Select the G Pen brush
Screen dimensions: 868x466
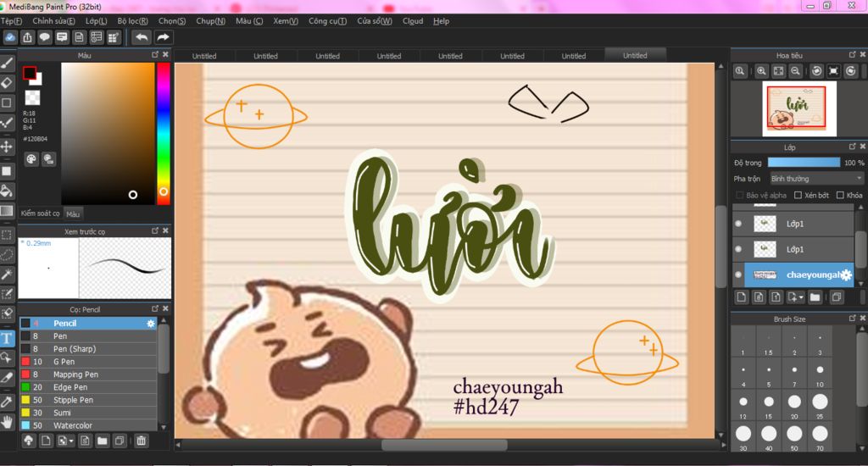(88, 362)
